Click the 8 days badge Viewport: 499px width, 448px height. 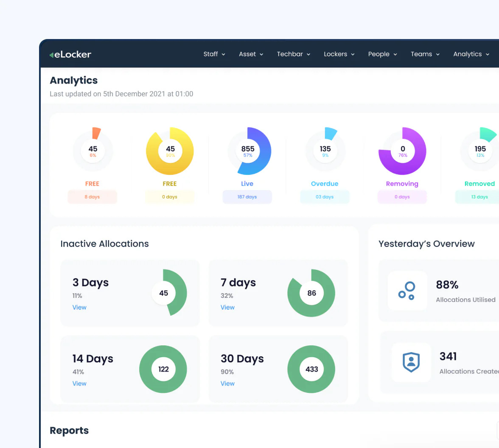[x=93, y=197]
